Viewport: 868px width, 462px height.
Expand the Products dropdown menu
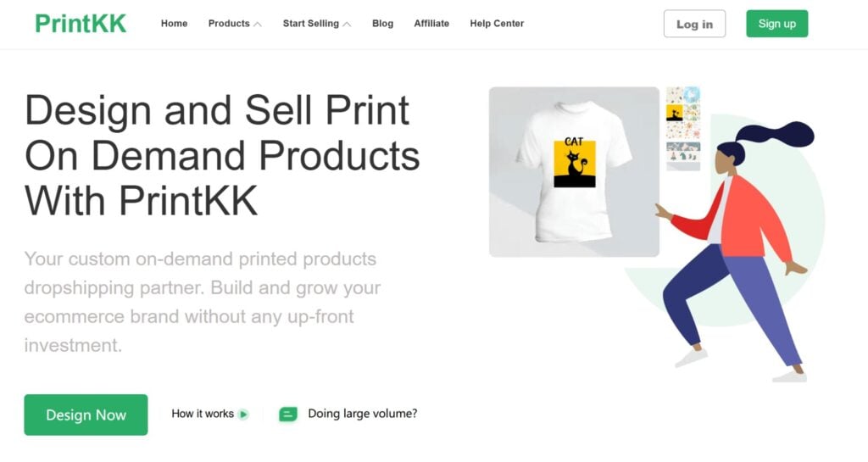pos(229,24)
